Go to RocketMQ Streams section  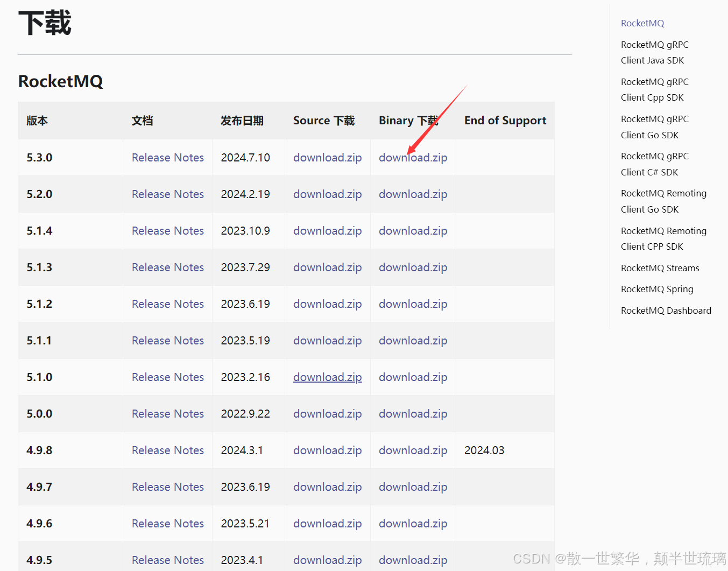pos(660,268)
